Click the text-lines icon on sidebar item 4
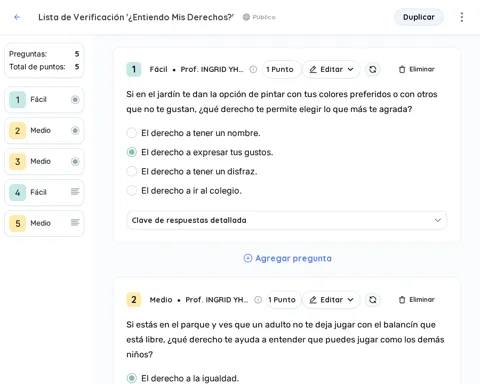 75,192
